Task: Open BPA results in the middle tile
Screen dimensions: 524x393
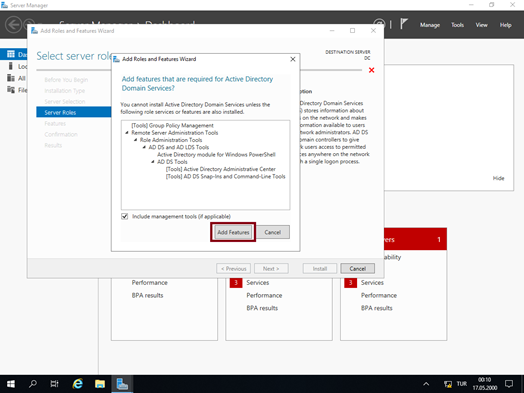Action: [262, 308]
